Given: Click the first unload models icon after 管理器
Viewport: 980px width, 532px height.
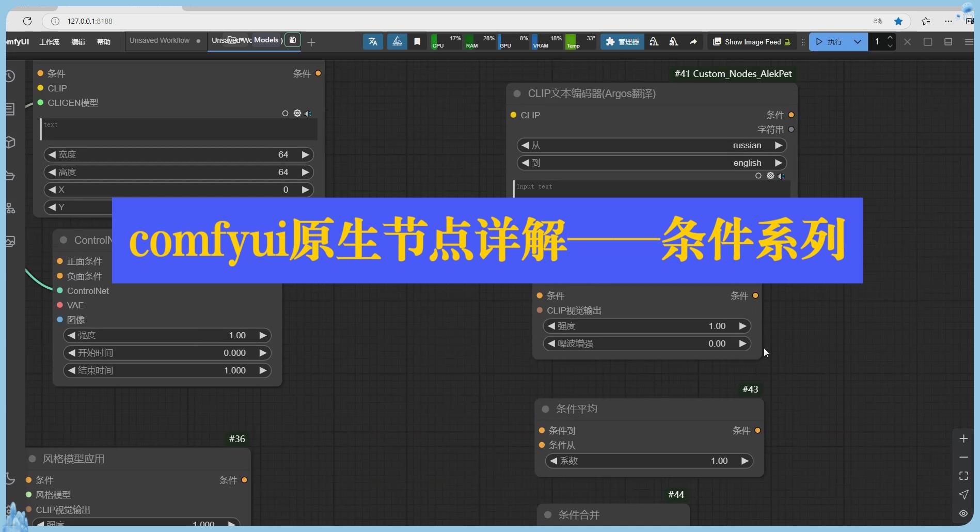Looking at the screenshot, I should pos(654,42).
